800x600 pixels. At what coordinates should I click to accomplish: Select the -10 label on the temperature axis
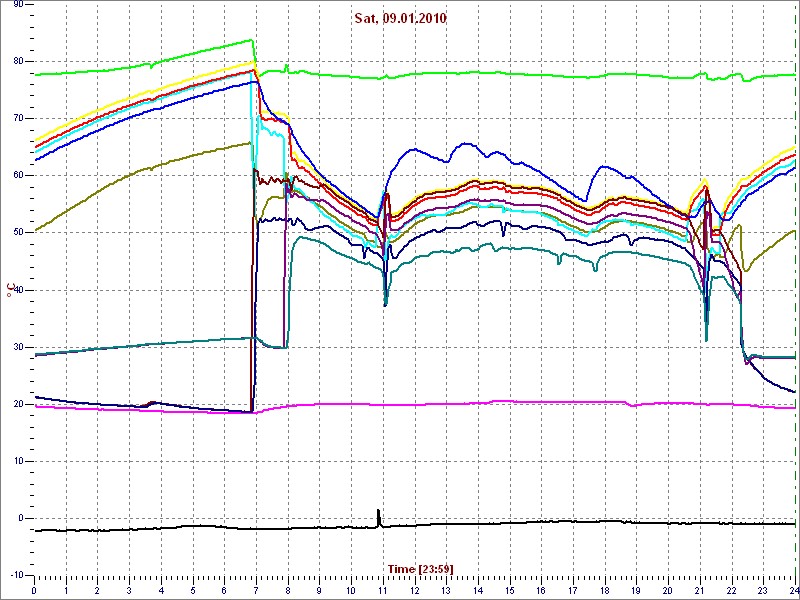pyautogui.click(x=17, y=575)
